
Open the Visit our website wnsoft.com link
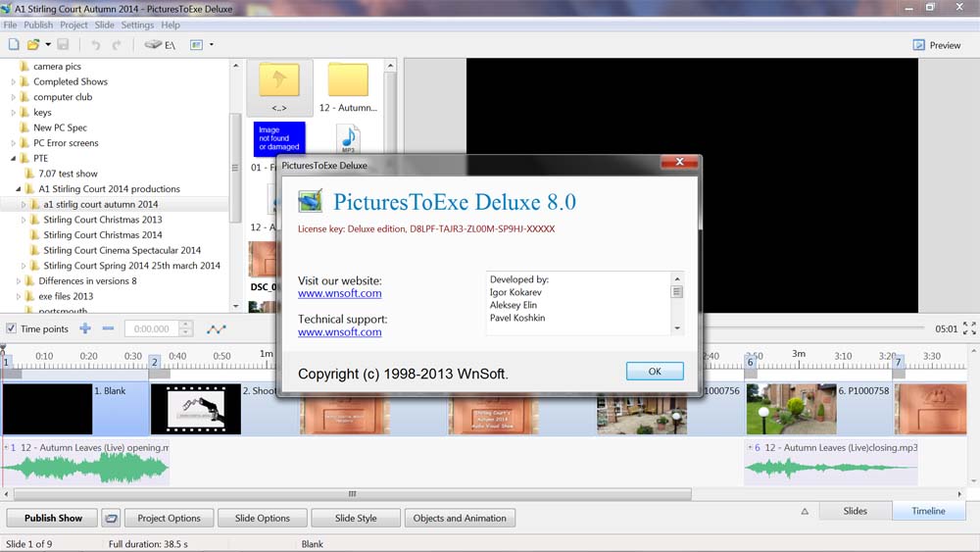coord(339,293)
